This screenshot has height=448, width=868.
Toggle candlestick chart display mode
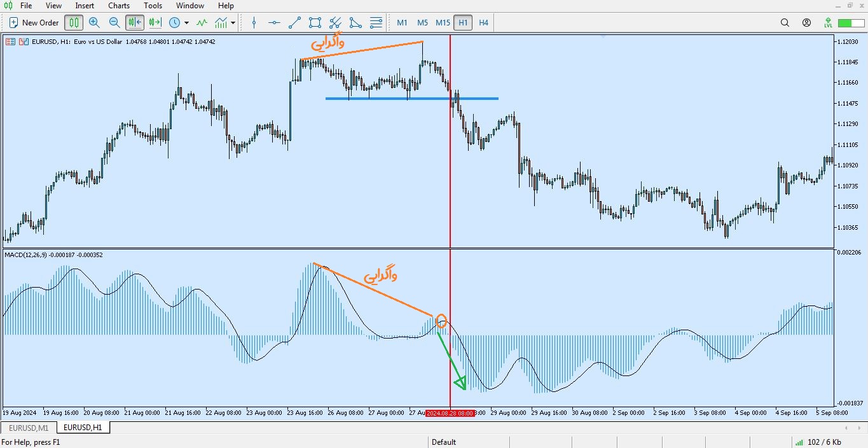coord(74,23)
